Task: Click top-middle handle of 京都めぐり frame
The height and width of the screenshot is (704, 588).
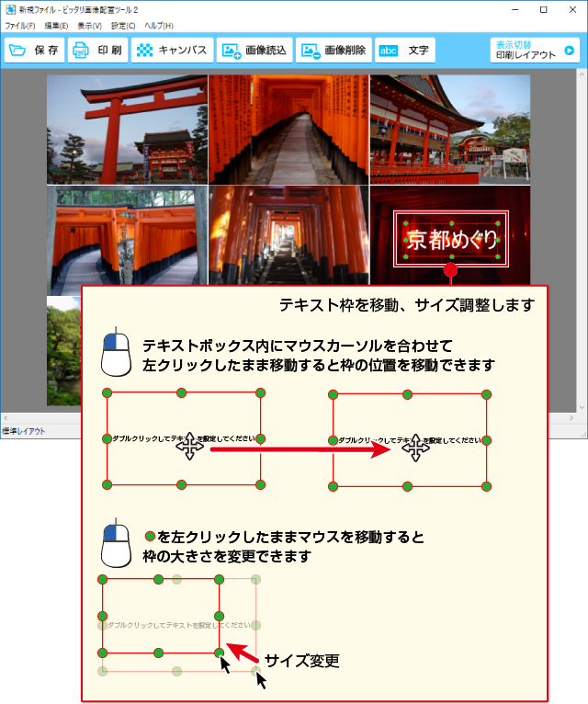Action: [452, 223]
